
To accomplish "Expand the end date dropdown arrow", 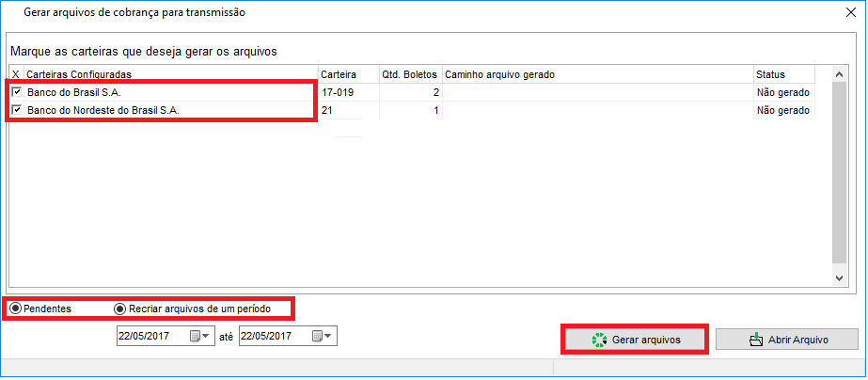I will [x=329, y=337].
